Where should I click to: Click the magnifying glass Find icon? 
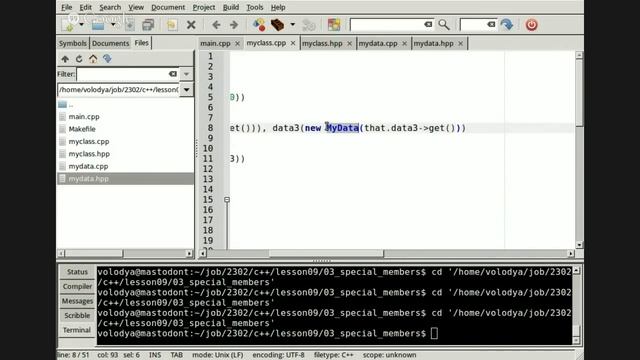(x=444, y=25)
